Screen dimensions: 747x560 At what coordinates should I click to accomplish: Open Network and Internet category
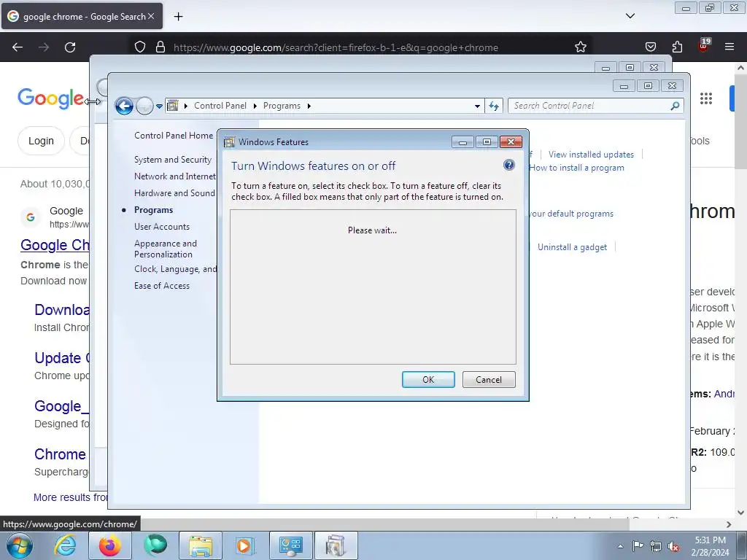pos(175,176)
